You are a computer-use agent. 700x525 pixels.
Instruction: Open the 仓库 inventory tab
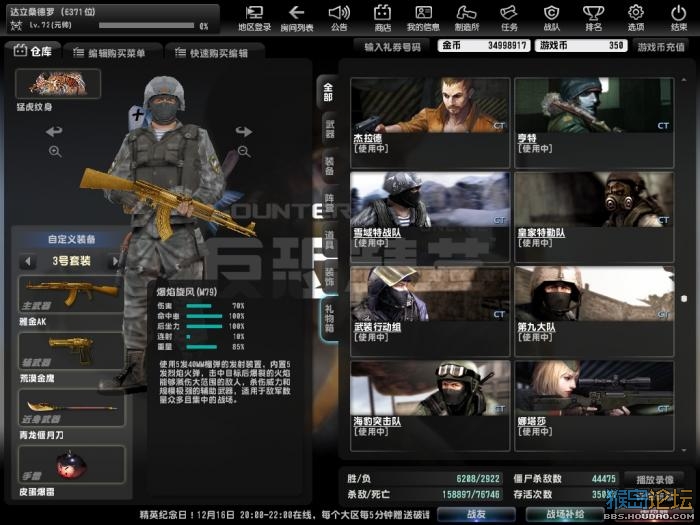(x=33, y=51)
